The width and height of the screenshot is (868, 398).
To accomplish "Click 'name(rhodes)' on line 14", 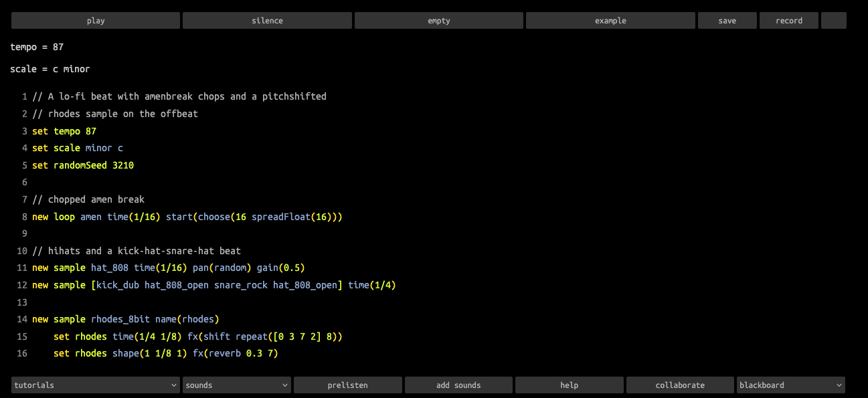I will pyautogui.click(x=187, y=319).
